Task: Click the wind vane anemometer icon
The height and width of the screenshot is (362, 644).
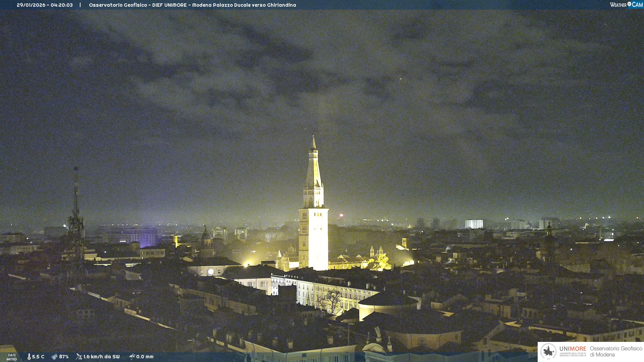Action: (x=79, y=357)
